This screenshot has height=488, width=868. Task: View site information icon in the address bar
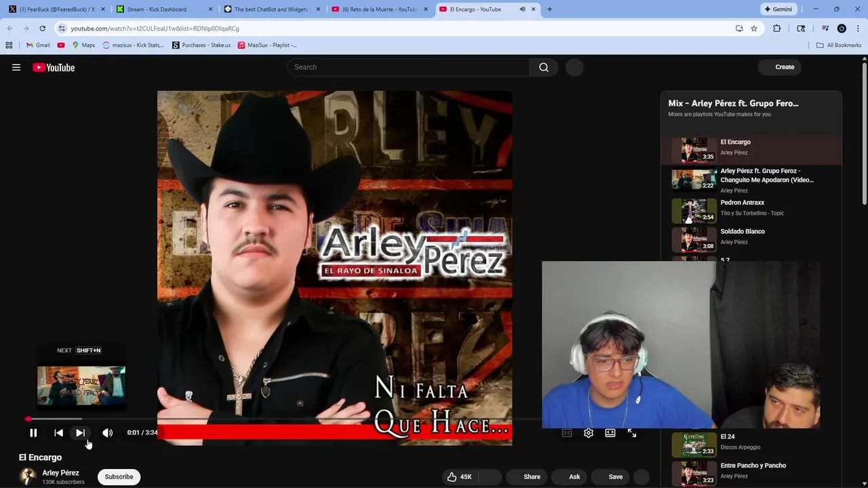[x=62, y=28]
